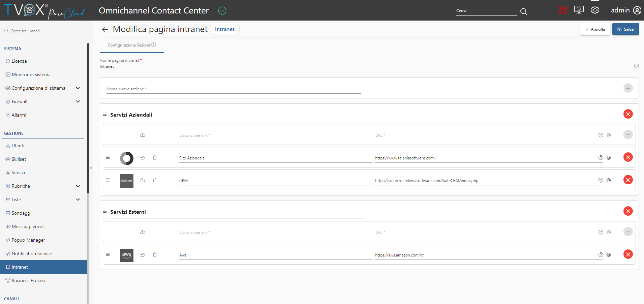Add new section with plus button
The height and width of the screenshot is (304, 644).
[x=628, y=88]
